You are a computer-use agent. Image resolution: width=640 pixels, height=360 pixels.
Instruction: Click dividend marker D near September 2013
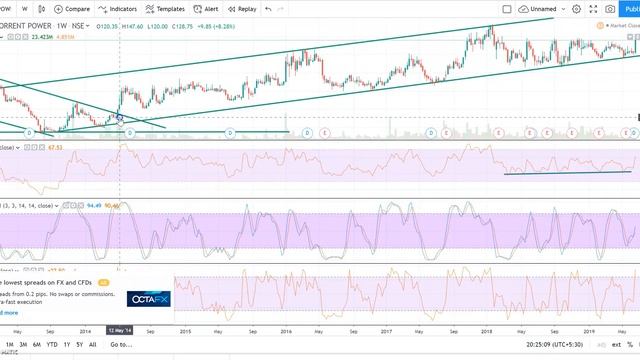click(x=29, y=133)
